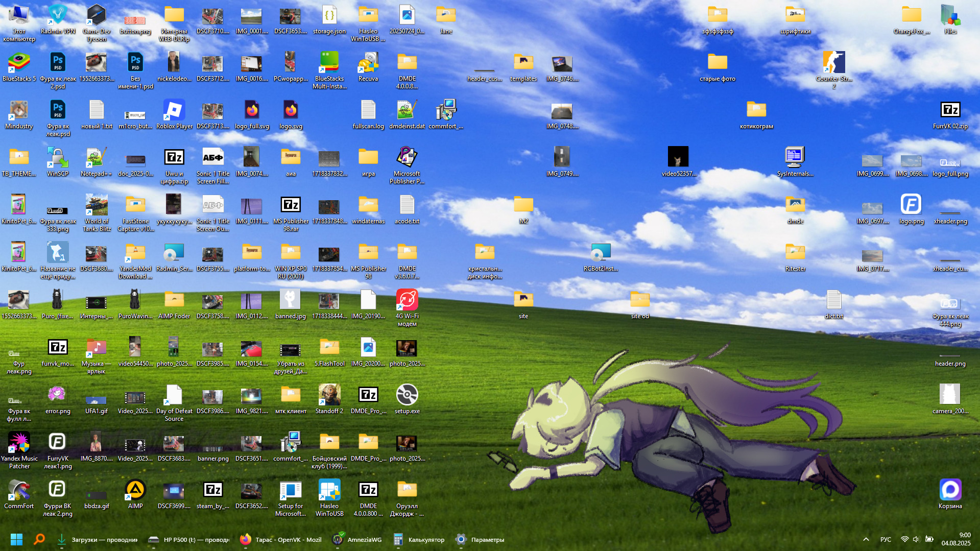Select the старые фото folder

click(718, 67)
